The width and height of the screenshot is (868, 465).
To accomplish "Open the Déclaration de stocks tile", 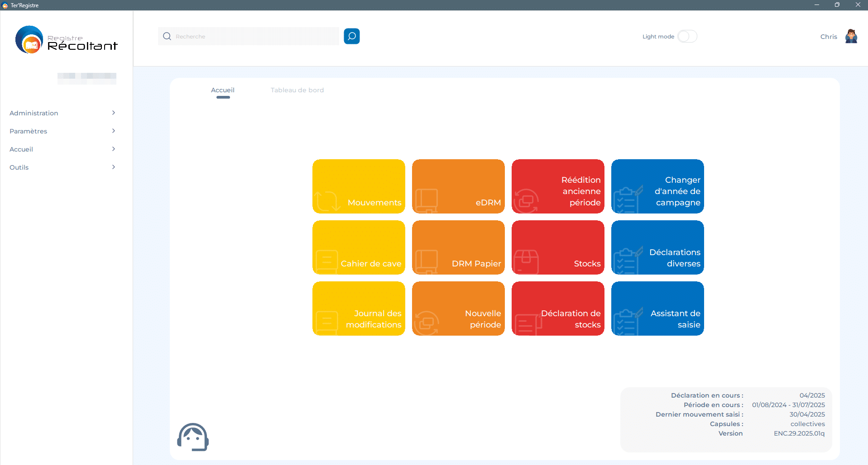I will 558,308.
